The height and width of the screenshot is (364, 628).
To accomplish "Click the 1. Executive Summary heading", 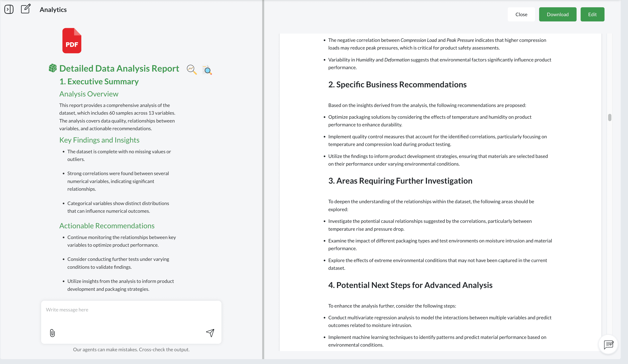I will click(x=99, y=81).
